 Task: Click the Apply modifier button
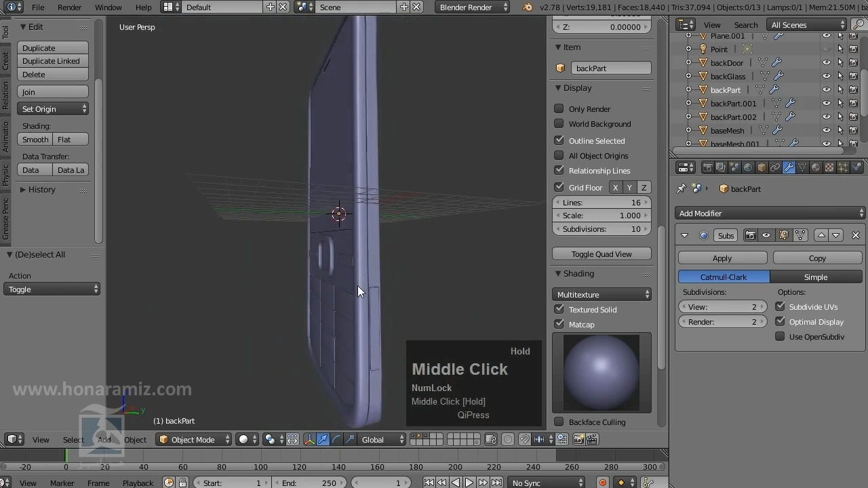(x=722, y=258)
